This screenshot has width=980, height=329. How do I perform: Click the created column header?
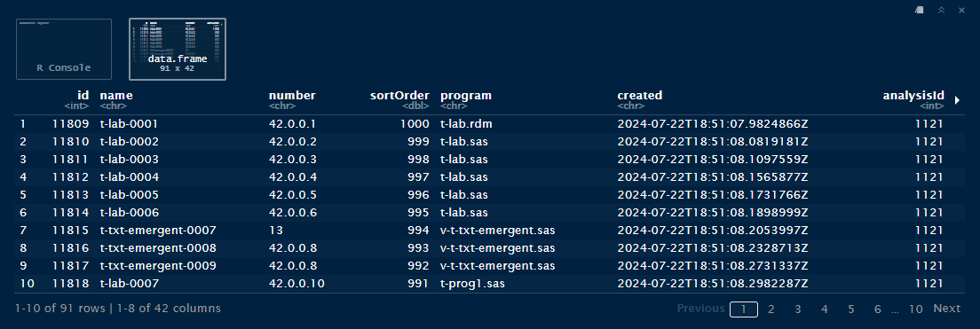coord(639,96)
